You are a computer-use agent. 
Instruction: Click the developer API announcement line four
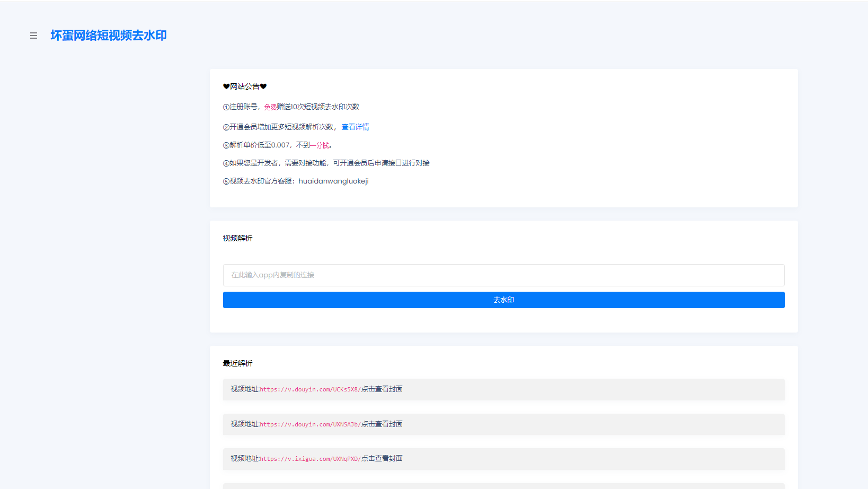326,163
